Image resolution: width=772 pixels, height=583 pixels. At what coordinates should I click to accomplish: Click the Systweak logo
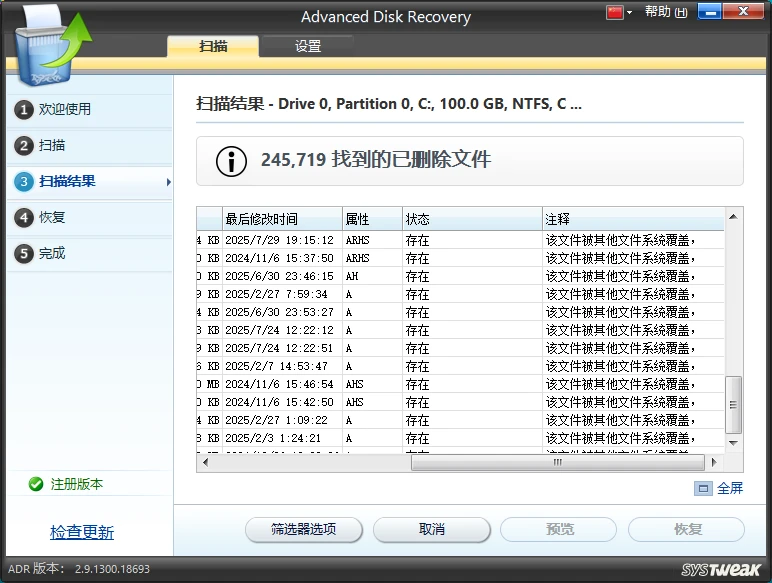721,570
